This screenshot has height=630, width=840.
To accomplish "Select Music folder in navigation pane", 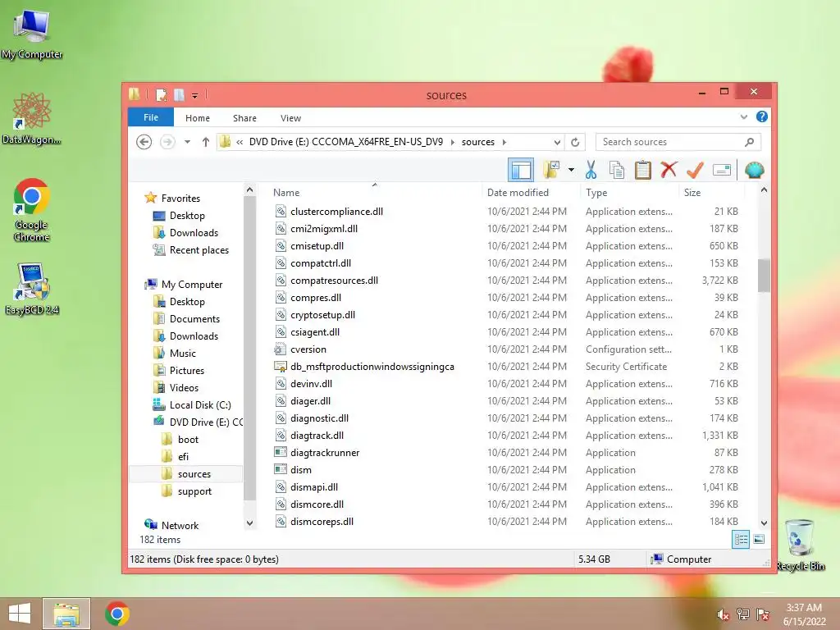I will point(182,354).
